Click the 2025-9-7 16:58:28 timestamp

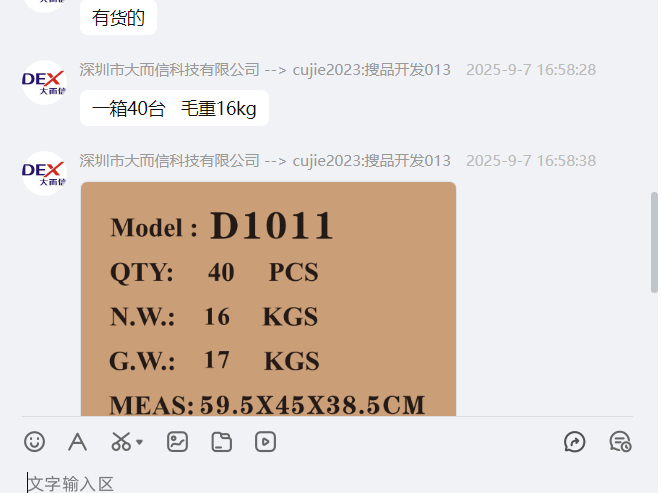[x=531, y=70]
